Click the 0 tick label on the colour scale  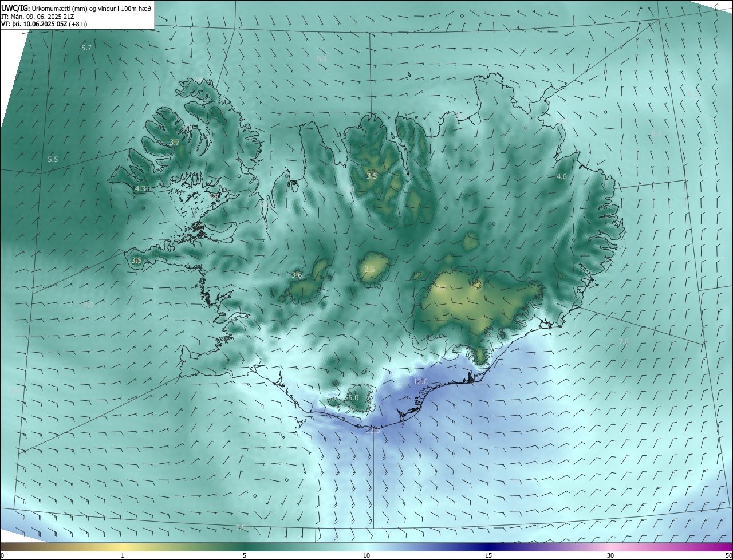pos(2,555)
